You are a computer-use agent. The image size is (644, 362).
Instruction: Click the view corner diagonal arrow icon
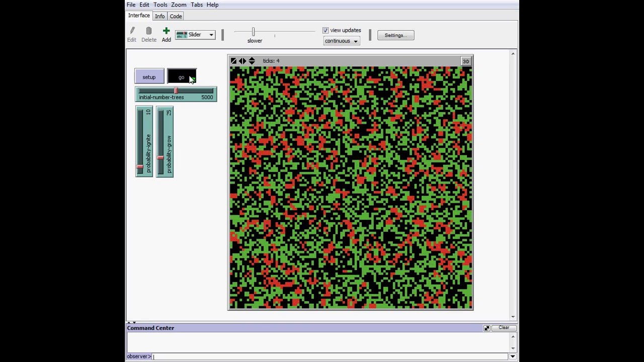233,61
